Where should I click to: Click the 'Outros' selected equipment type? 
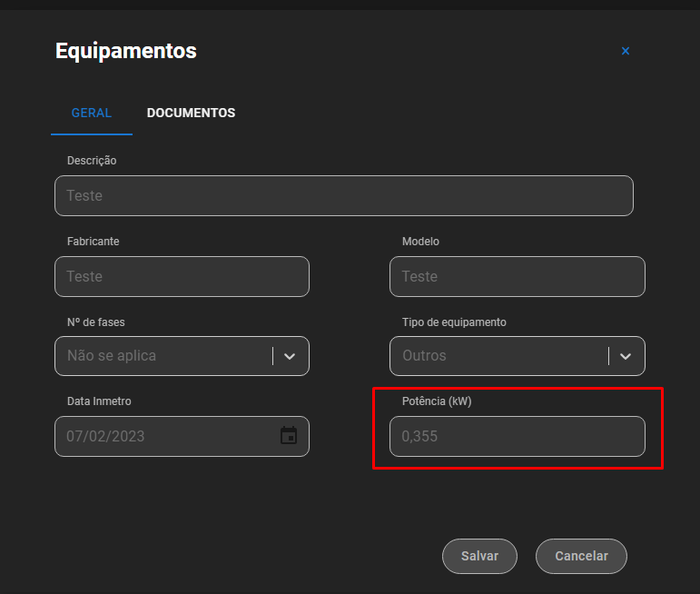tap(424, 356)
